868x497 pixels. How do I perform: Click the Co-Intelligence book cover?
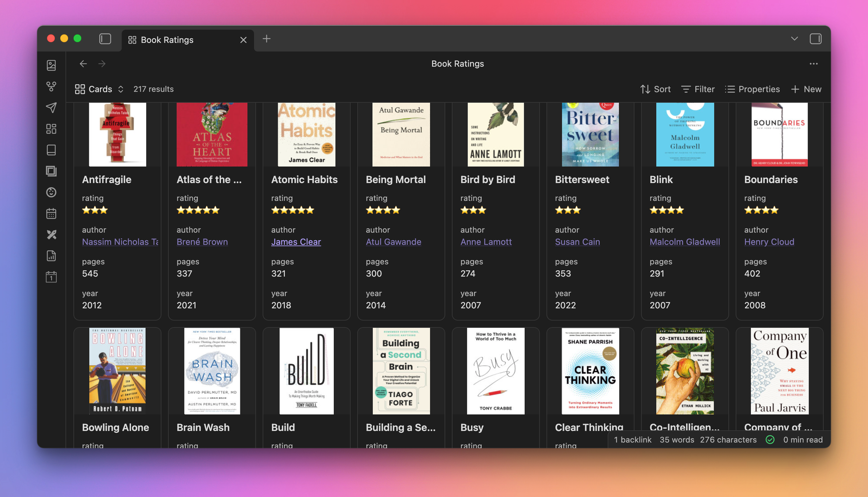[685, 371]
